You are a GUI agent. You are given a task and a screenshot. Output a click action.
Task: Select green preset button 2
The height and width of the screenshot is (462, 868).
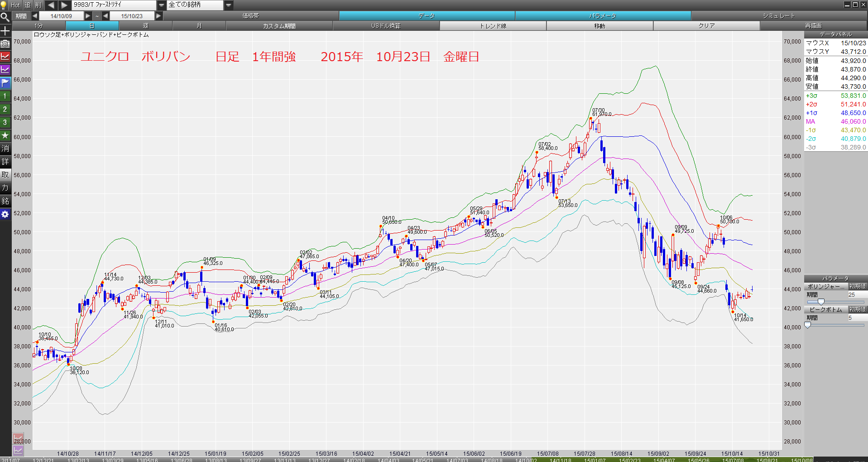(5, 109)
